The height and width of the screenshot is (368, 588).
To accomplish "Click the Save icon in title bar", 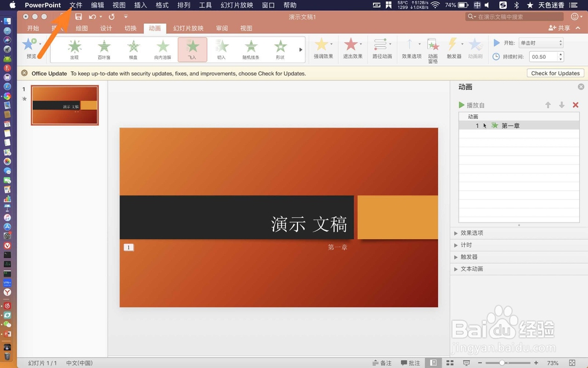I will (x=78, y=16).
